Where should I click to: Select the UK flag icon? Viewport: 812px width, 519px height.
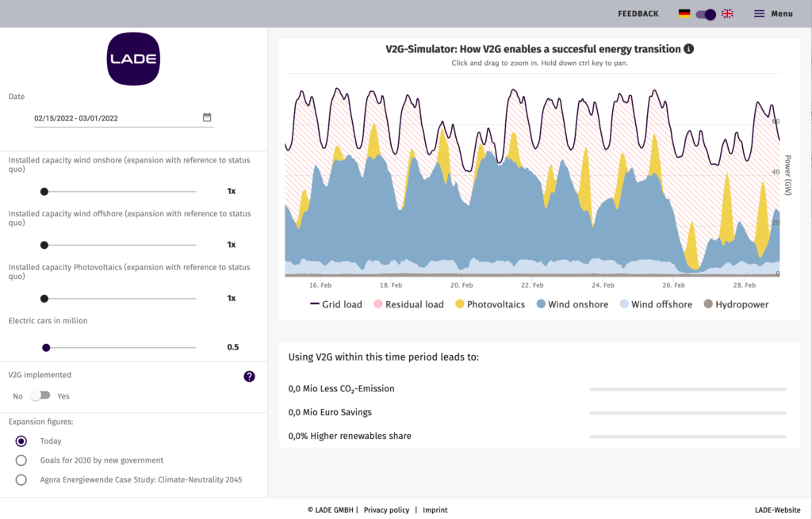726,13
